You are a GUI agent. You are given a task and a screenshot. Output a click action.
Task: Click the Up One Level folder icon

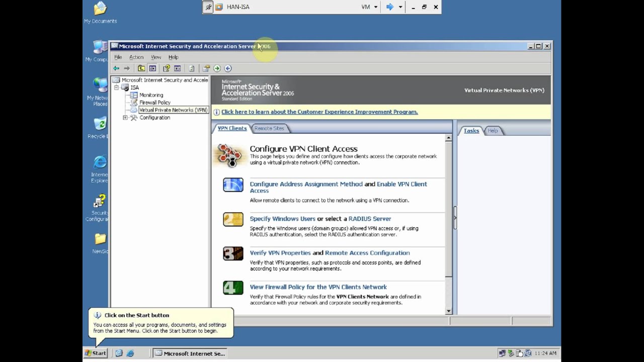pos(141,68)
